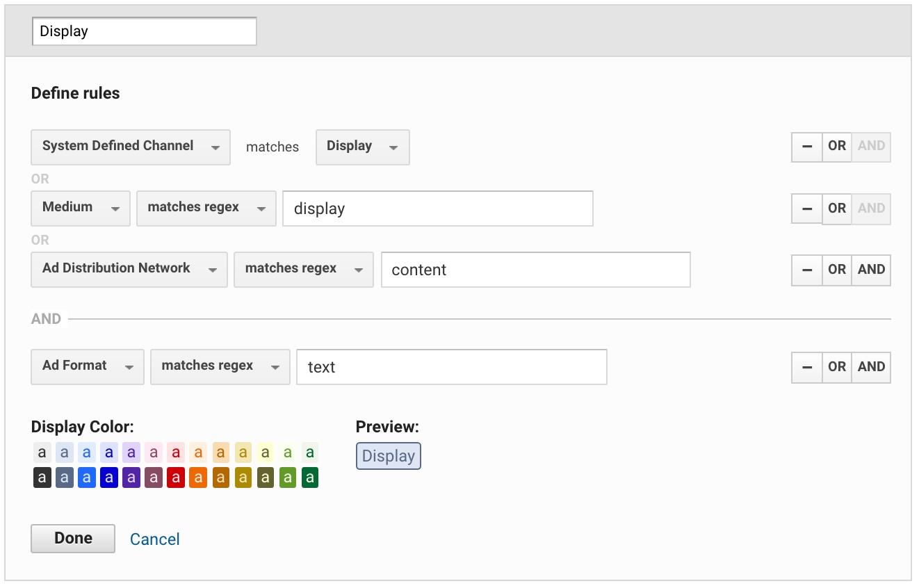Click the Cancel link
The image size is (919, 588).
[x=155, y=539]
